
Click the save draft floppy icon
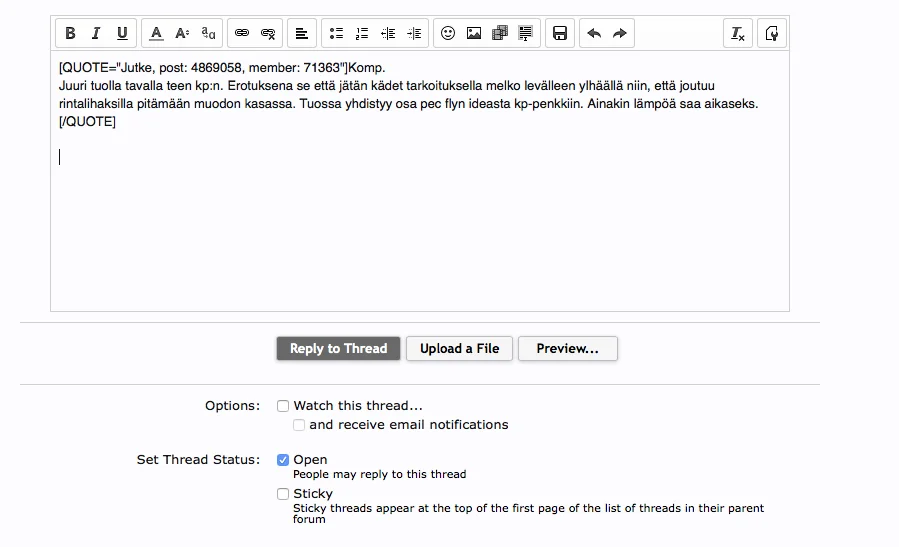tap(560, 33)
